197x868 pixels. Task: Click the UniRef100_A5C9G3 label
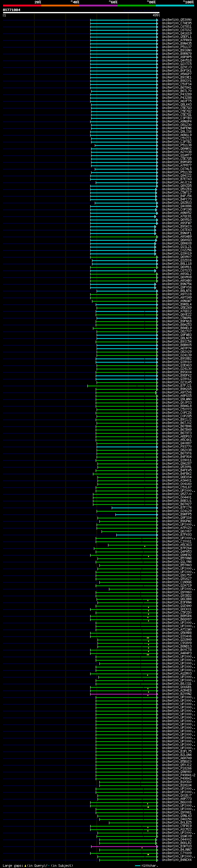[176, 545]
